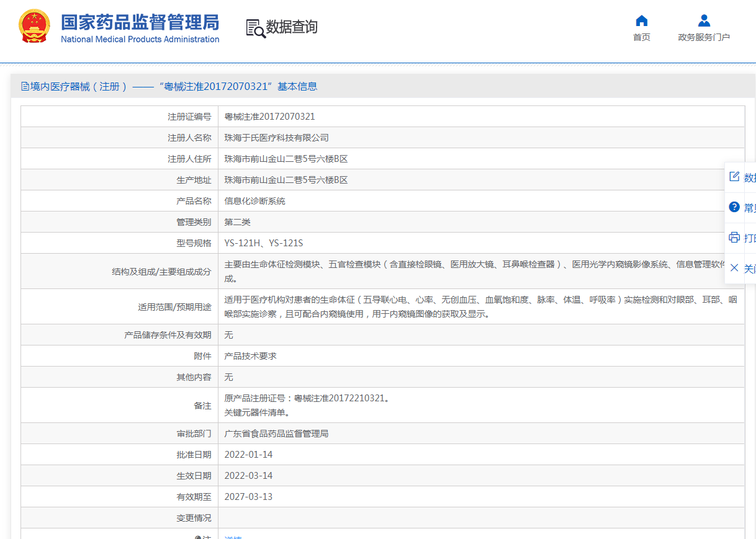Open 政务服务门户 via the person icon
The height and width of the screenshot is (539, 756).
tap(704, 20)
